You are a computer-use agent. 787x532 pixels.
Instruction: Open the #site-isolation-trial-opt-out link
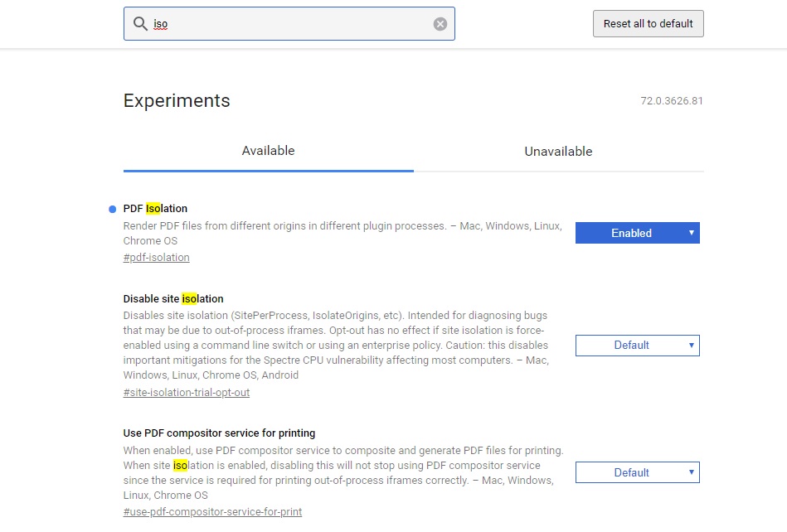(186, 393)
